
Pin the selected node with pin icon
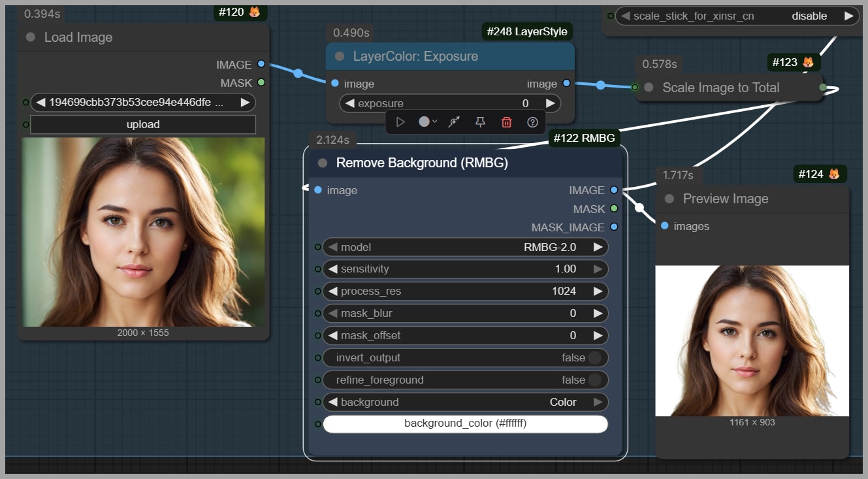[480, 122]
